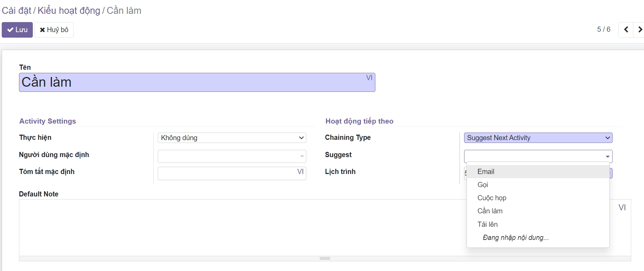Image resolution: width=644 pixels, height=271 pixels.
Task: Select Tải lên option
Action: pos(487,224)
